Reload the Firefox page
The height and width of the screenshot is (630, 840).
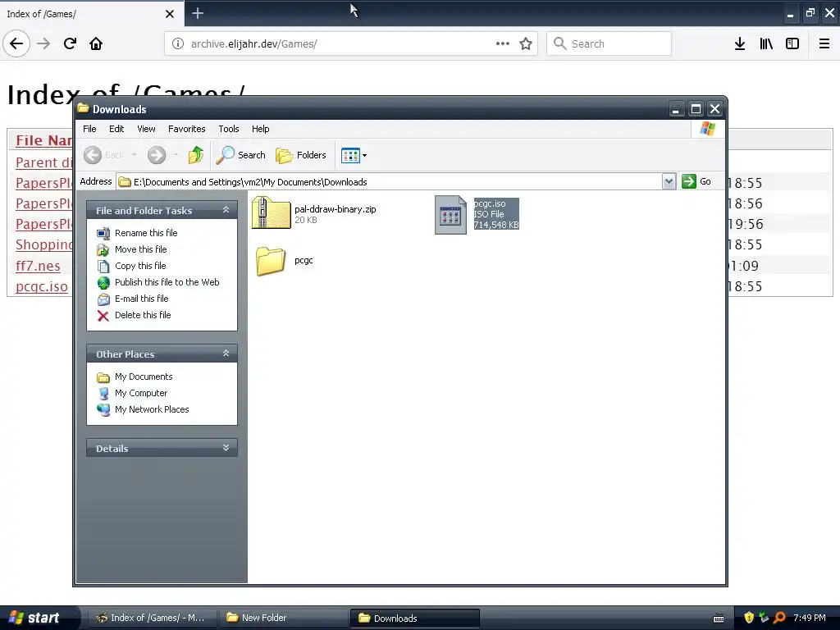[70, 43]
